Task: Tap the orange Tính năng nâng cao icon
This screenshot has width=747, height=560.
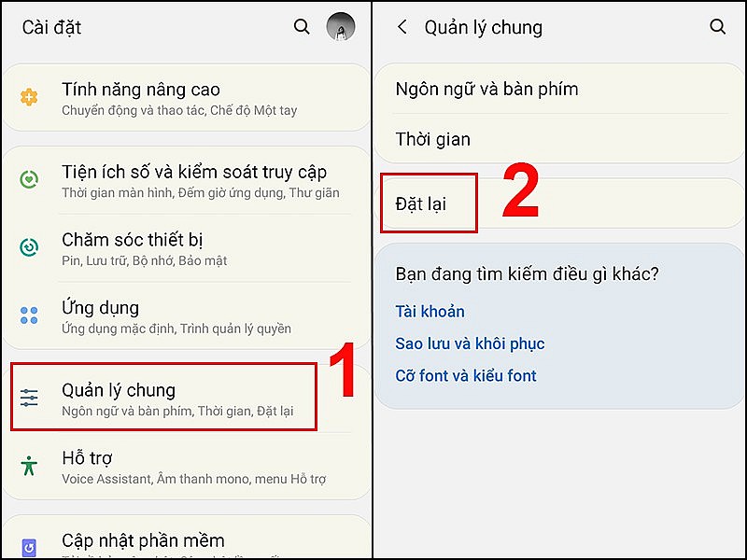Action: [29, 97]
